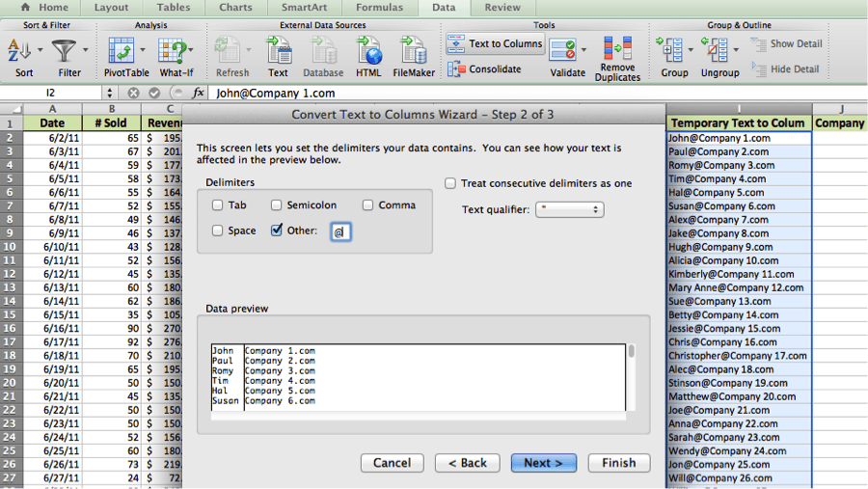Click the Filter funnel icon

(x=65, y=49)
